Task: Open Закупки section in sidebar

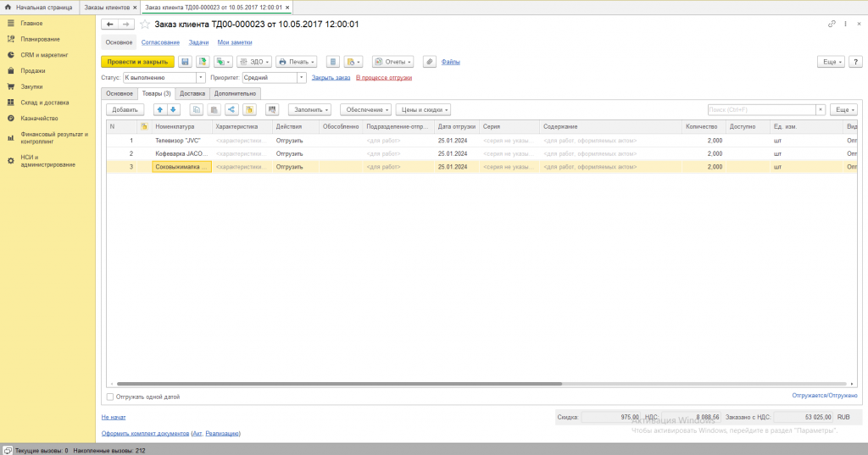Action: pos(31,87)
